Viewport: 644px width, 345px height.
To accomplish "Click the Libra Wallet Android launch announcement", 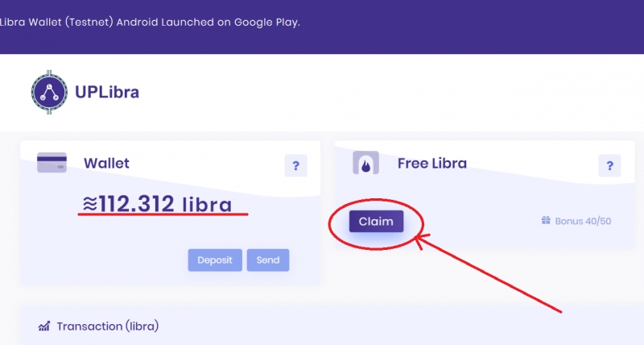I will point(150,23).
